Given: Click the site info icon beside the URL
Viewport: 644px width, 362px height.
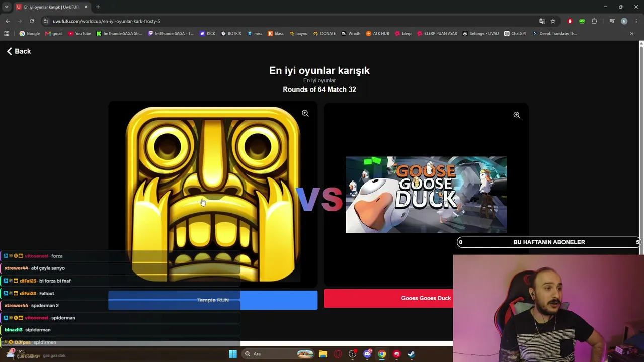Looking at the screenshot, I should (x=46, y=21).
